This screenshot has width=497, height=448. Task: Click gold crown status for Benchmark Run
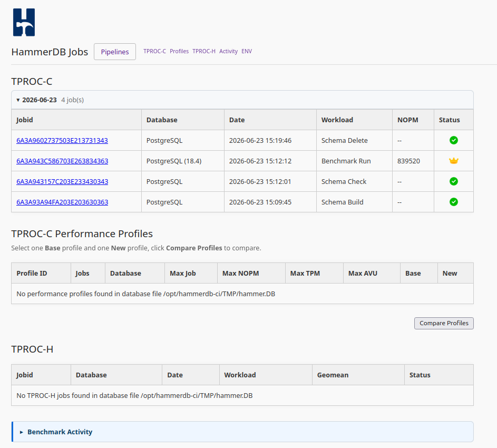point(454,161)
